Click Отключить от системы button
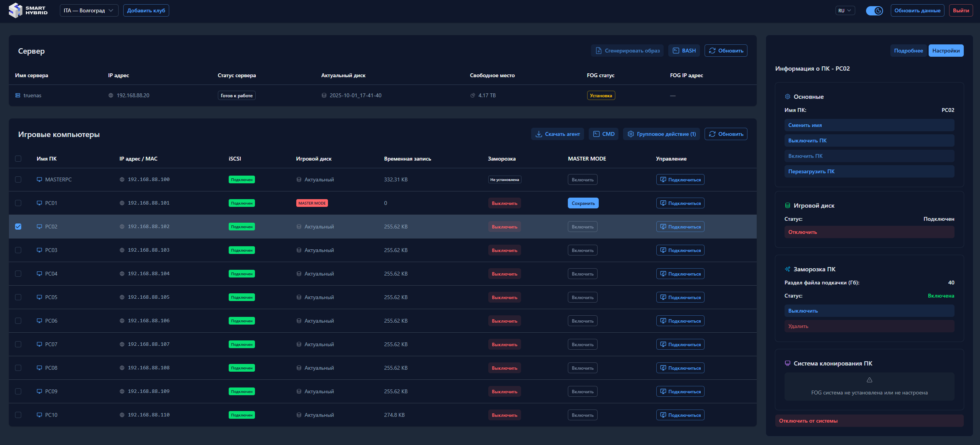980x445 pixels. point(869,421)
